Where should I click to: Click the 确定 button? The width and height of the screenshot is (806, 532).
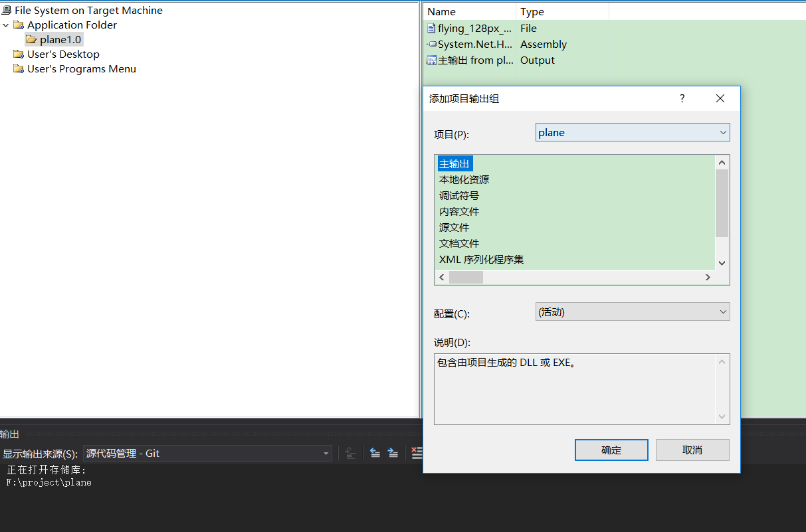click(611, 450)
